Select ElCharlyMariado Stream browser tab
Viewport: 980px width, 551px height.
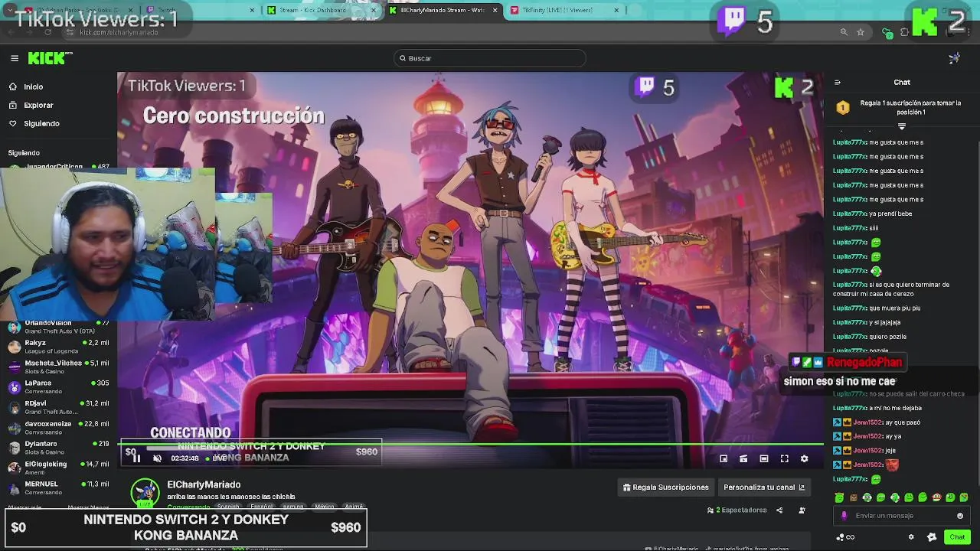443,10
